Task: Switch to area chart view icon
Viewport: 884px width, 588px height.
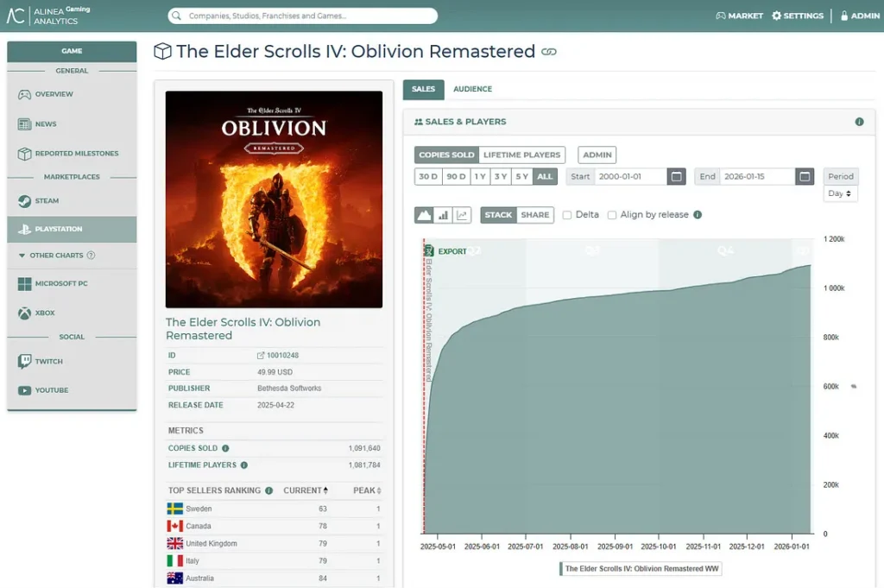Action: 424,215
